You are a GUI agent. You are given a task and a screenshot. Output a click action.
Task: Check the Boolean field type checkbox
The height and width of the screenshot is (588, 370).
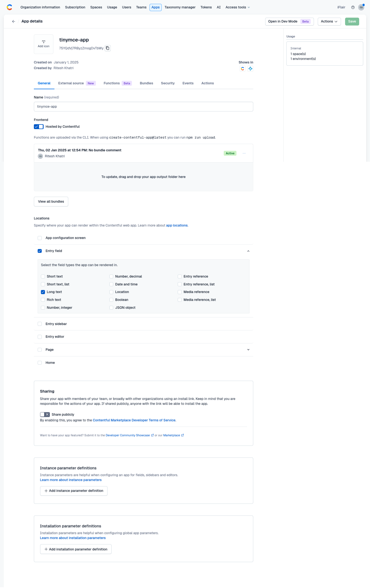coord(111,300)
